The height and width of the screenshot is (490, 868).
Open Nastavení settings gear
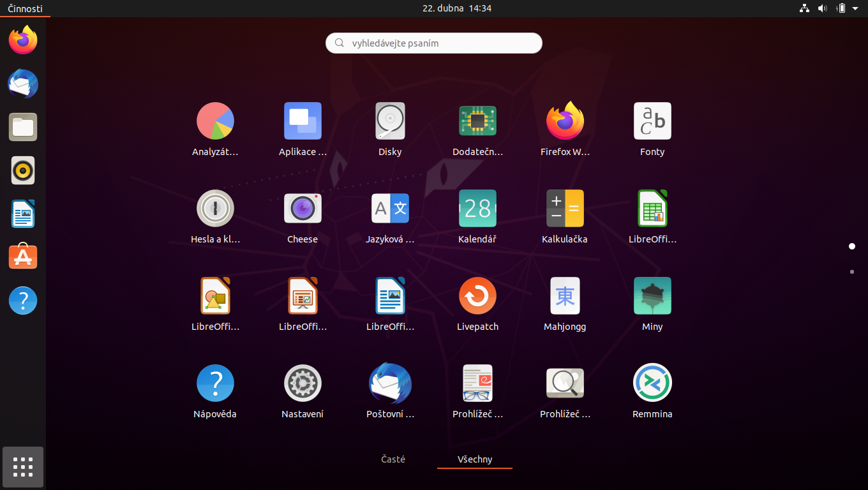[303, 383]
